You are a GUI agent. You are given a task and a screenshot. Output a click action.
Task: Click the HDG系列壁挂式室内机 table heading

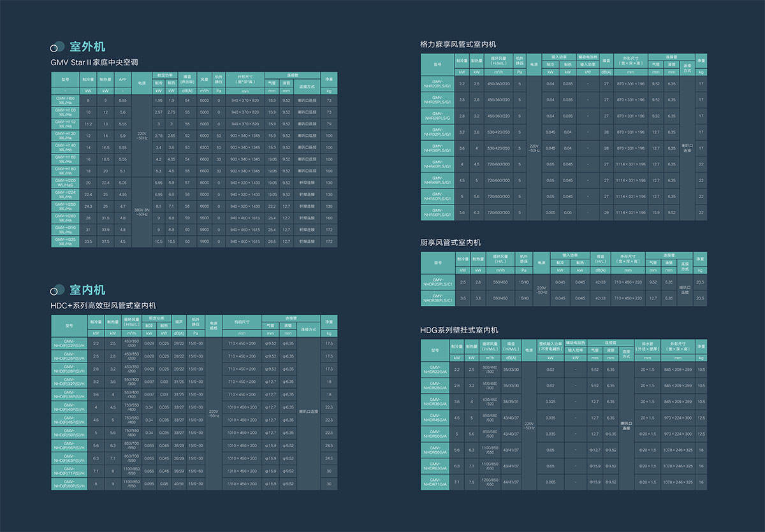[459, 330]
